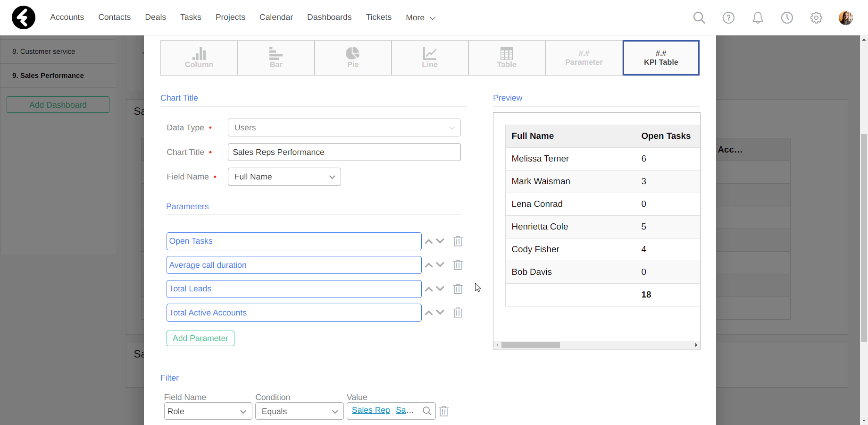Delete the Open Tasks parameter

coord(458,241)
